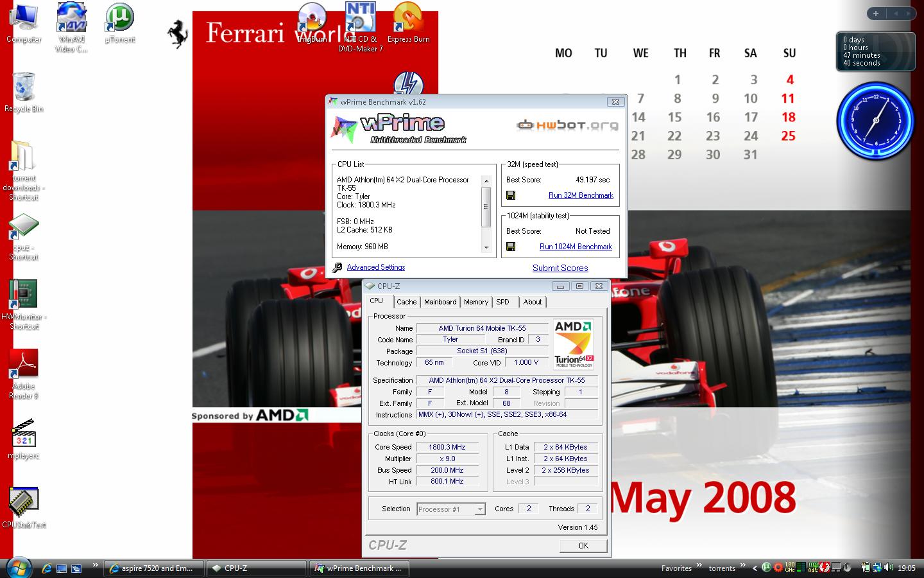The width and height of the screenshot is (924, 578).
Task: Click the Run 32M Benchmark link
Action: click(581, 195)
